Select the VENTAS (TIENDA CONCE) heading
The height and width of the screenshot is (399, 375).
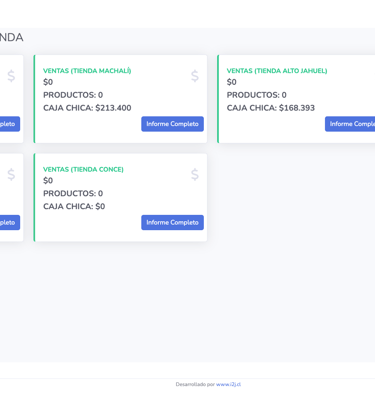[x=83, y=169]
